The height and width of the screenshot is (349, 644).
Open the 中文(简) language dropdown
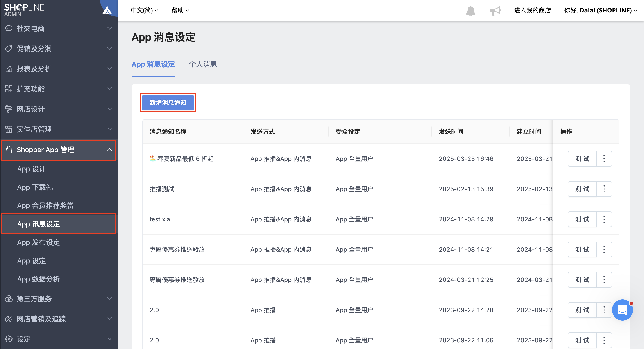tap(145, 11)
